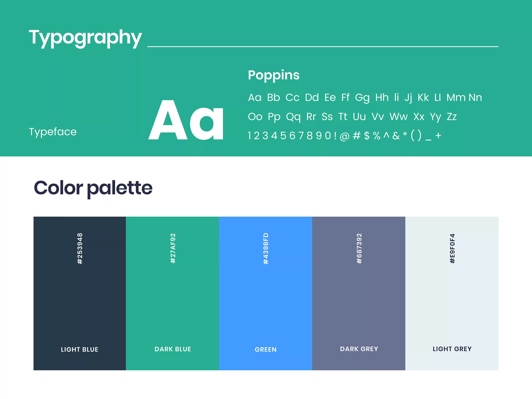This screenshot has height=399, width=532.
Task: Click the "&" ampersand symbol
Action: coord(396,136)
